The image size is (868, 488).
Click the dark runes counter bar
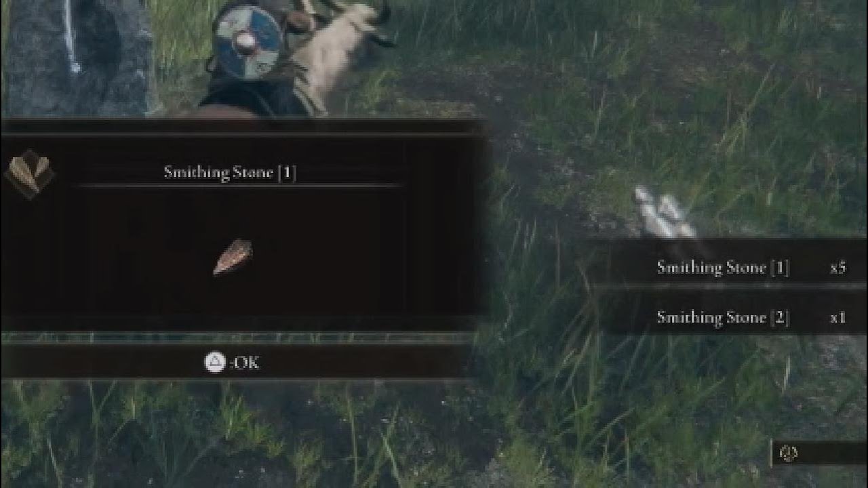[819, 453]
